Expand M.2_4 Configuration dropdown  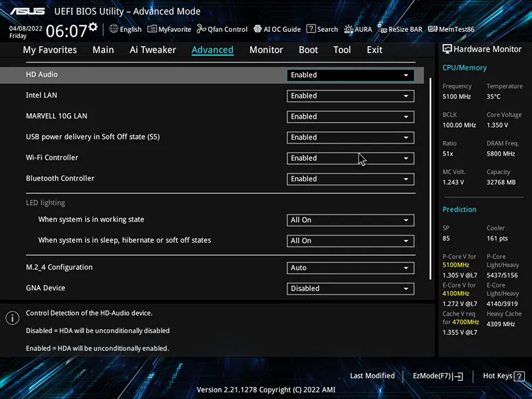(350, 268)
